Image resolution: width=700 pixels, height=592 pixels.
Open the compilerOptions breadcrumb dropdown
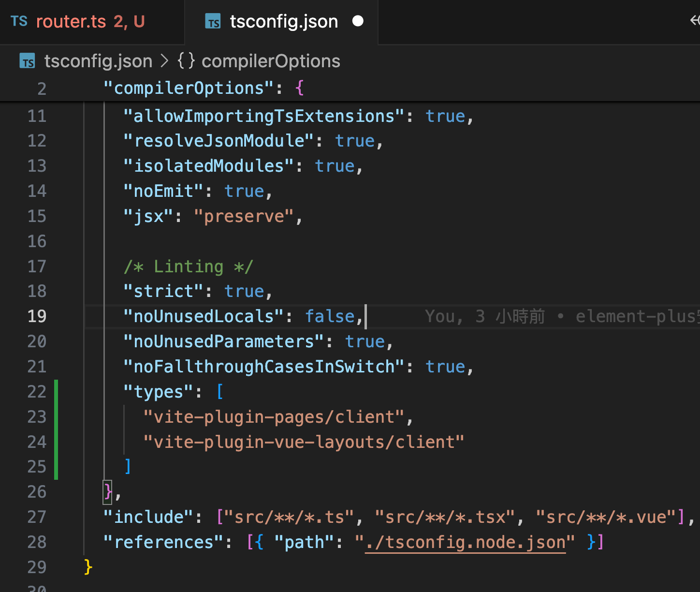[270, 61]
